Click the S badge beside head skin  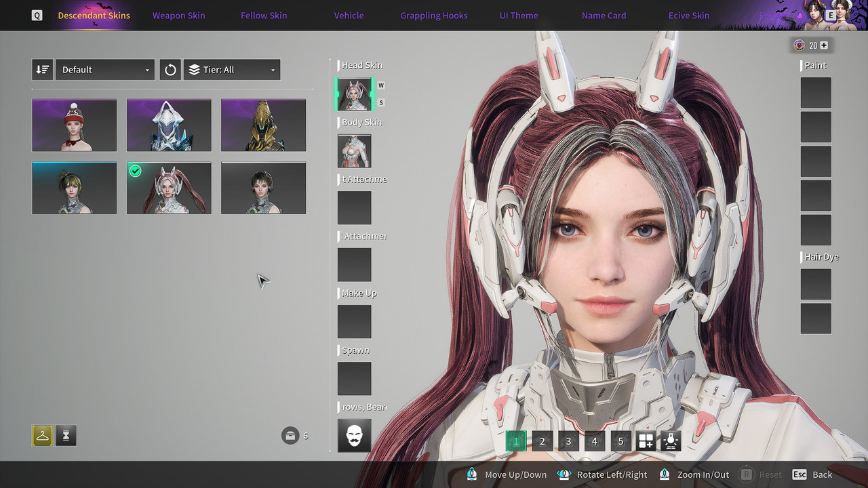[381, 103]
